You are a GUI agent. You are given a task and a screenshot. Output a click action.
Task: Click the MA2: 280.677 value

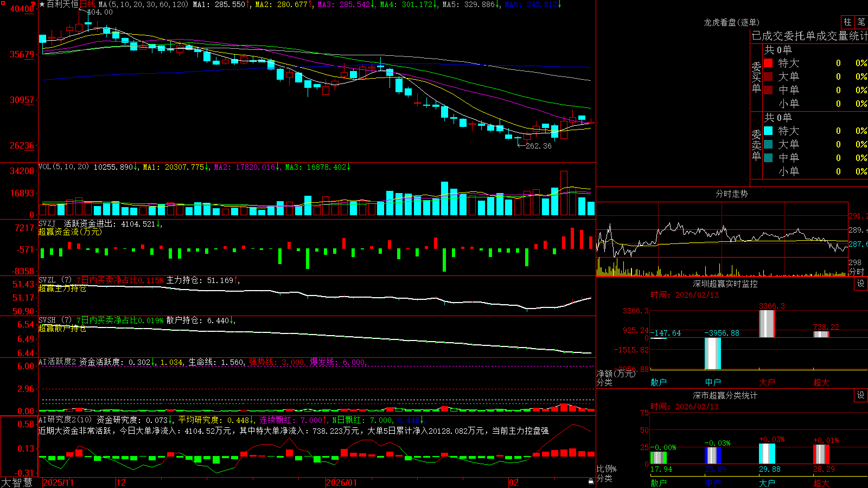click(x=282, y=4)
